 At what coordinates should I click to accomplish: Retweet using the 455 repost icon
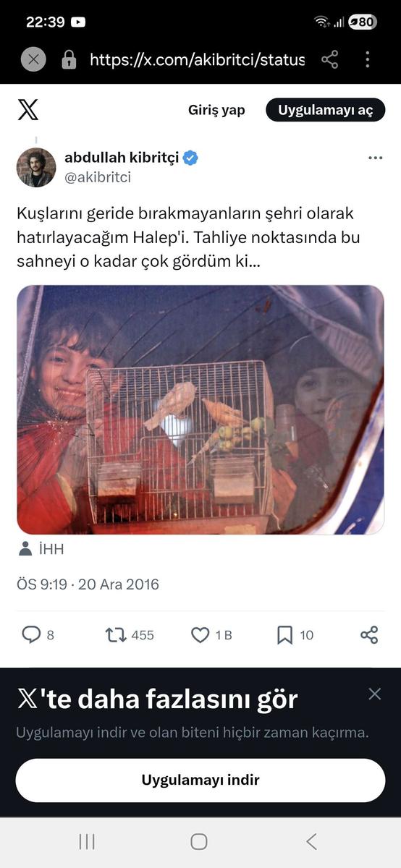(x=116, y=635)
